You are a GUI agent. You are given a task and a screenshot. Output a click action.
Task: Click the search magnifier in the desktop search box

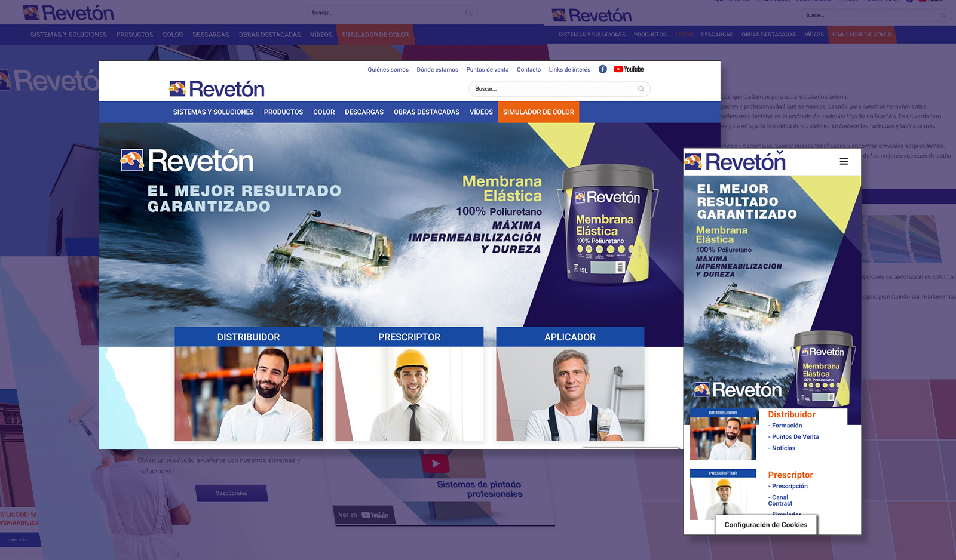tap(641, 89)
